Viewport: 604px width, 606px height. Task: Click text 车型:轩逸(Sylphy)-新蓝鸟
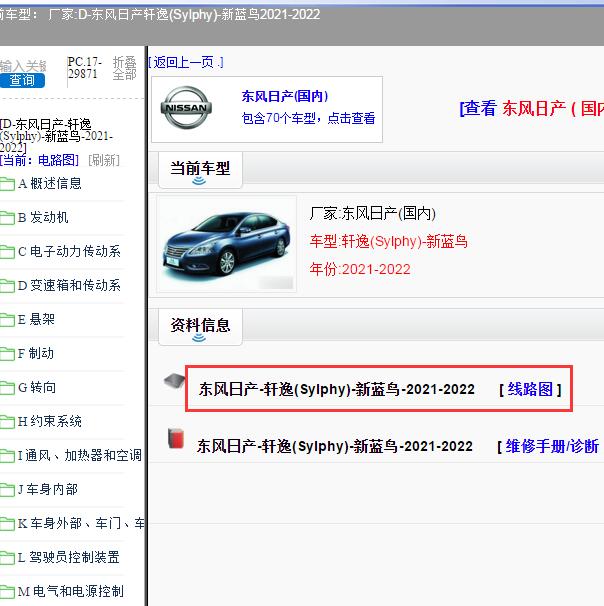[389, 242]
